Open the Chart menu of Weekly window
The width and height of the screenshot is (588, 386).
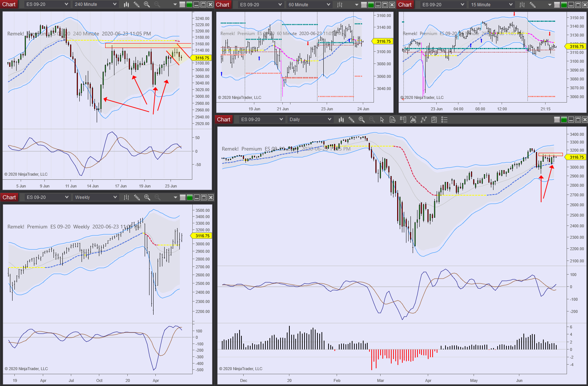click(9, 197)
